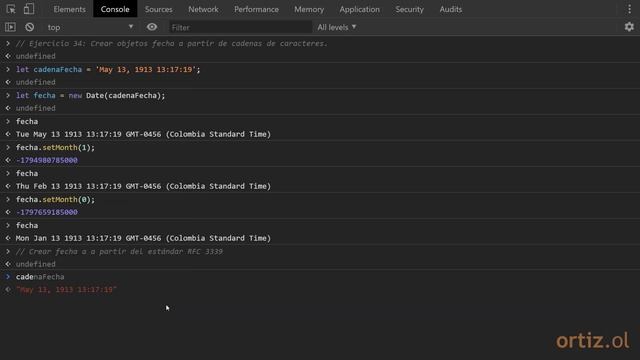The height and width of the screenshot is (360, 640).
Task: Switch to the Performance tab
Action: click(x=256, y=9)
